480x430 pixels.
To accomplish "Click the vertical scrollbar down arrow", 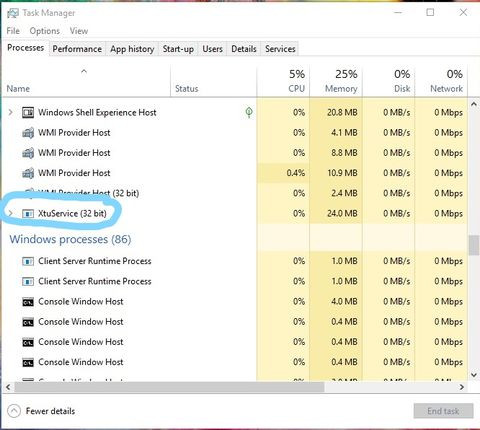I will 474,375.
